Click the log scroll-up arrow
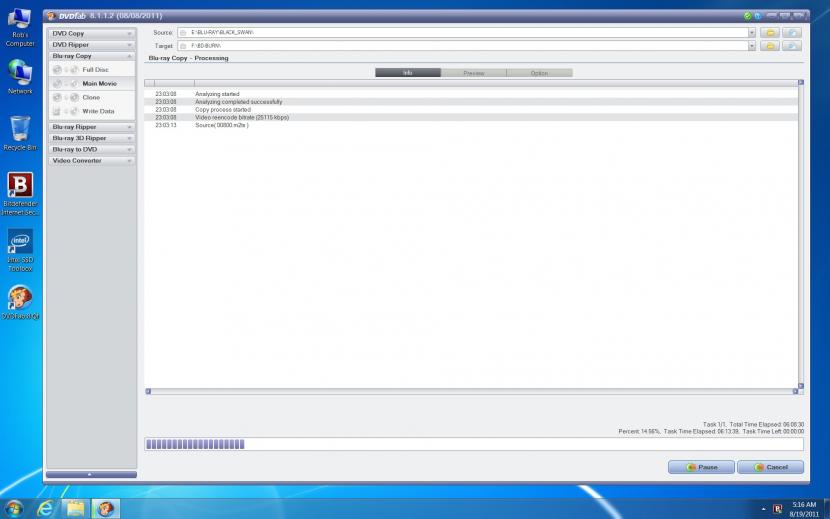The image size is (830, 519). [x=801, y=82]
